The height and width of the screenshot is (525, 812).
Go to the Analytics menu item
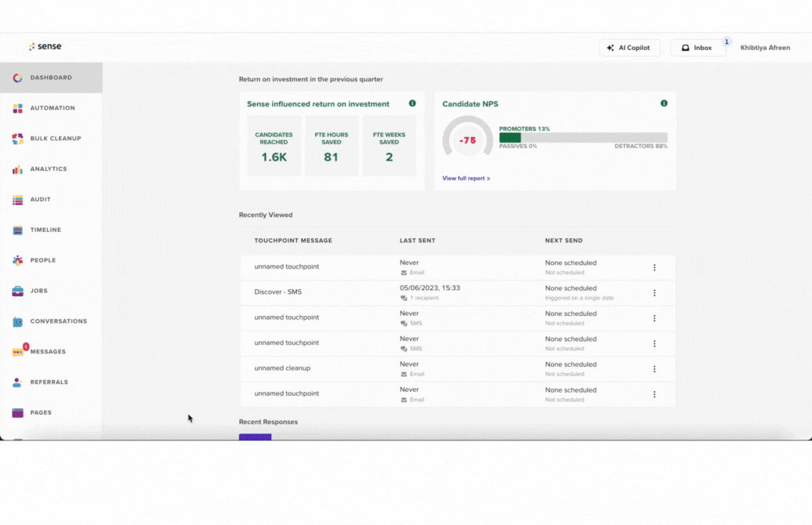(51, 169)
